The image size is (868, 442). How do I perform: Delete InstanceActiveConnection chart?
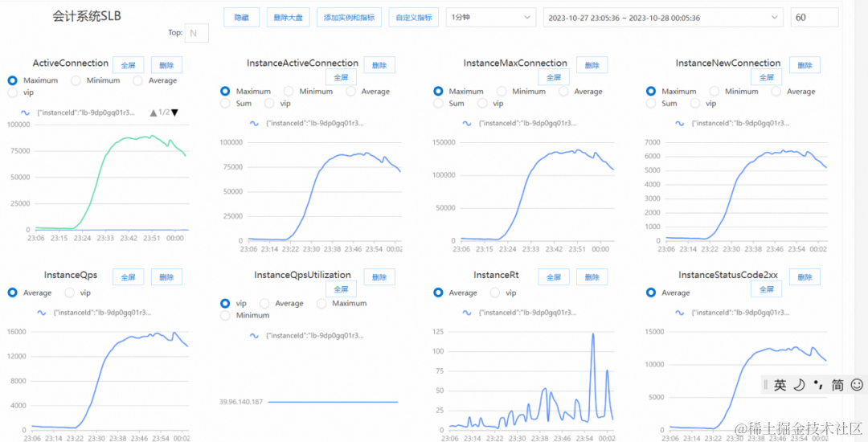pyautogui.click(x=379, y=65)
